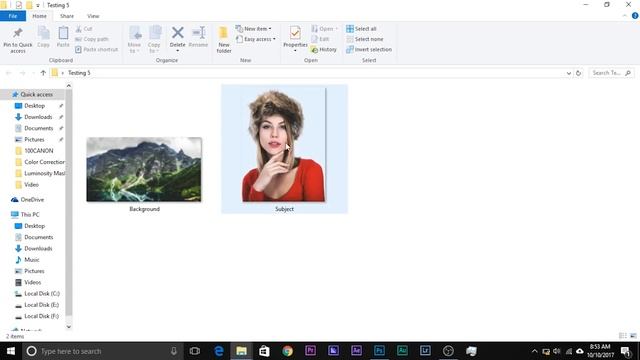The image size is (640, 360).
Task: Click the Copy ribbon button
Action: pyautogui.click(x=43, y=37)
